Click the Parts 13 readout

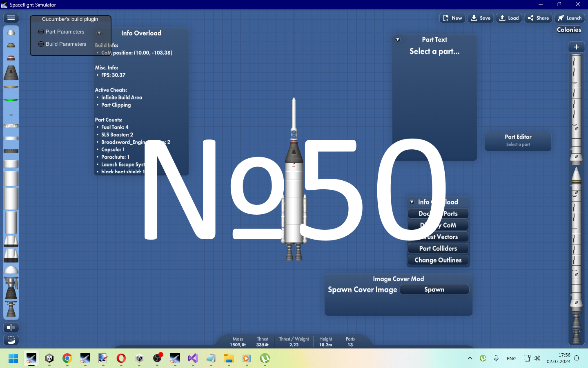point(350,342)
